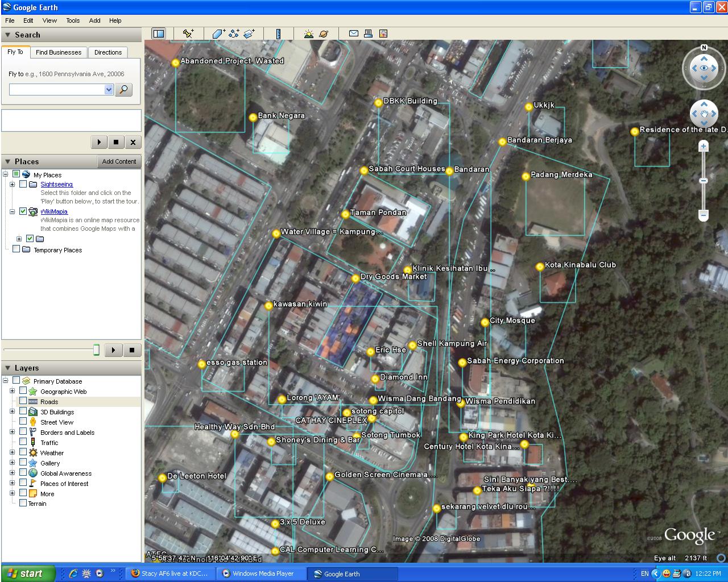Screen dimensions: 728x582
Task: Click the De Leeton Hotel placemark pin
Action: click(162, 478)
